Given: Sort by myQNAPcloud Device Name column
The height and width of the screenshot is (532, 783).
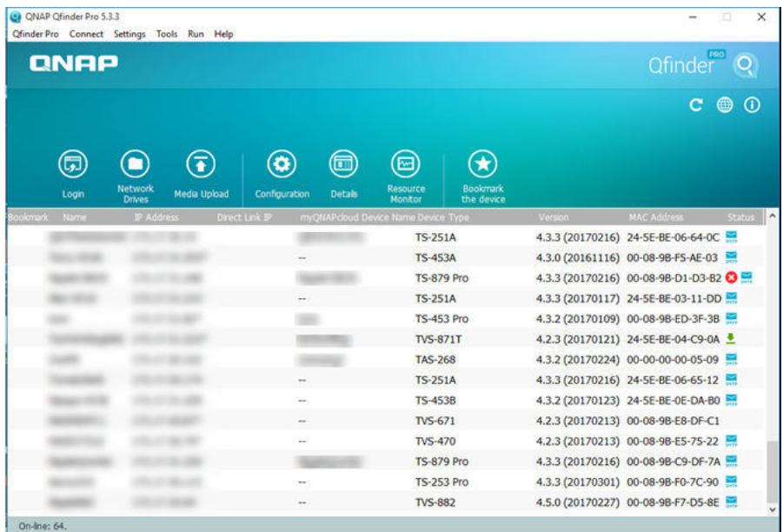Looking at the screenshot, I should point(357,217).
